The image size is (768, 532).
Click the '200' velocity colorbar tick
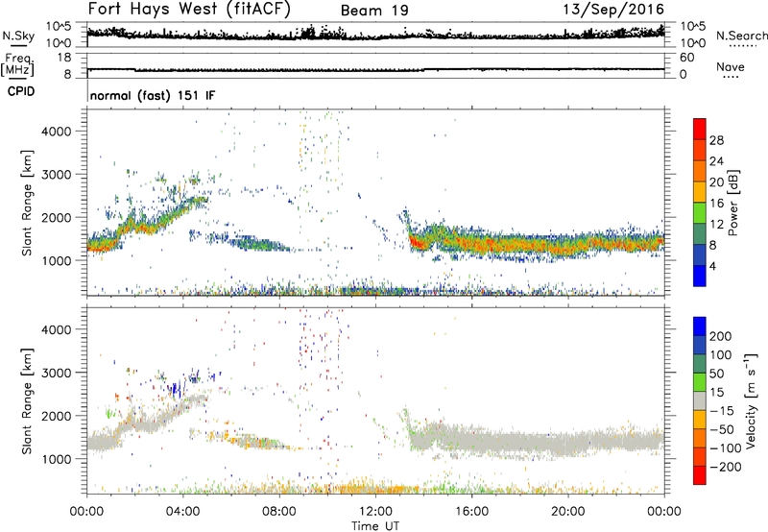point(721,336)
